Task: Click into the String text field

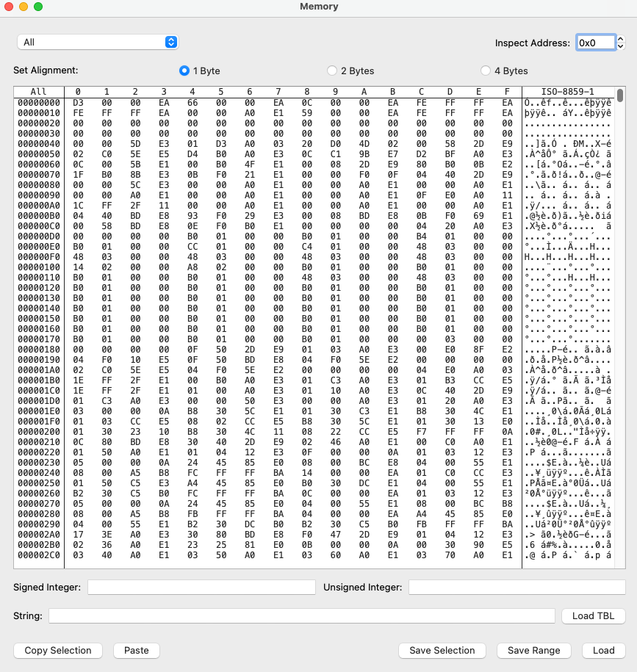Action: point(302,615)
